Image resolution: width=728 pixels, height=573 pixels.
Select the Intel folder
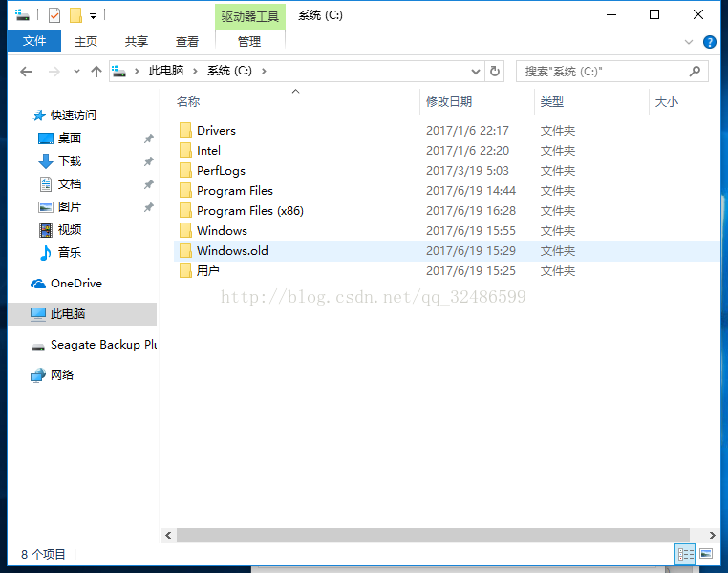click(x=208, y=150)
